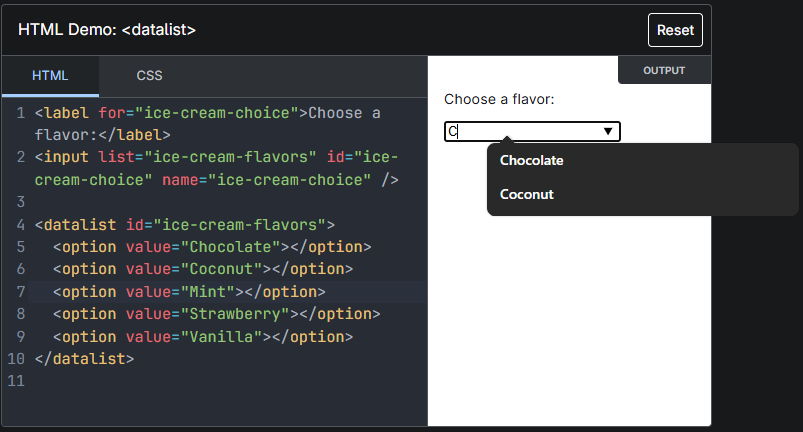Click line number 3 in the gutter
The height and width of the screenshot is (432, 803).
(20, 202)
